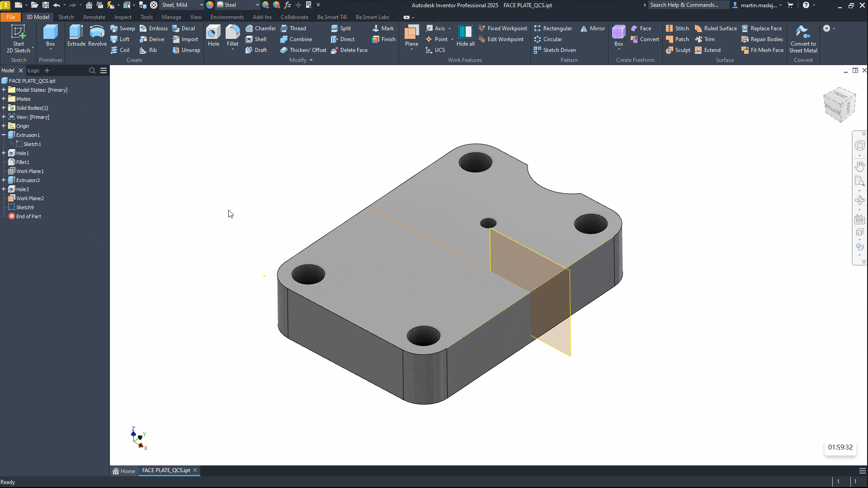Open the Steel appearance dropdown
The image size is (868, 488).
[x=257, y=5]
